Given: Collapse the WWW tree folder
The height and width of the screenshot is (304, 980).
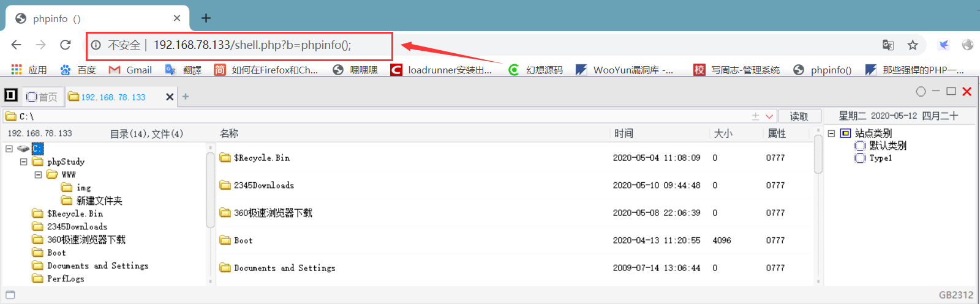Looking at the screenshot, I should [x=38, y=174].
